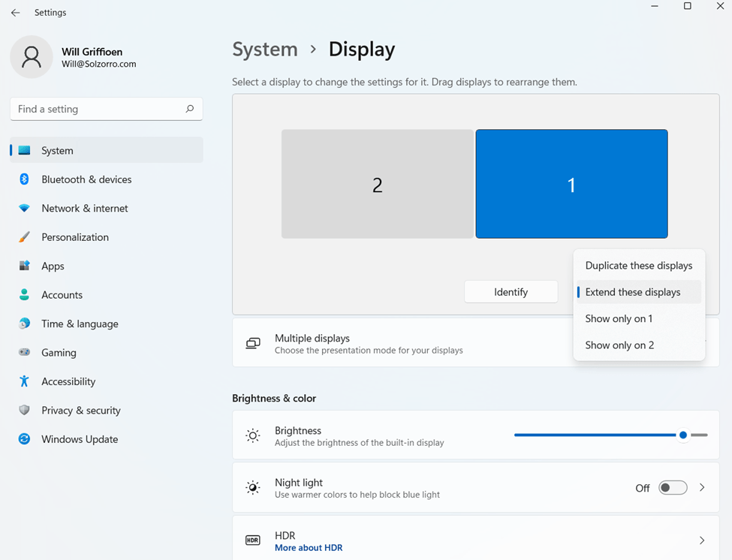Click the Network wifi icon in sidebar
Image resolution: width=732 pixels, height=560 pixels.
(24, 208)
